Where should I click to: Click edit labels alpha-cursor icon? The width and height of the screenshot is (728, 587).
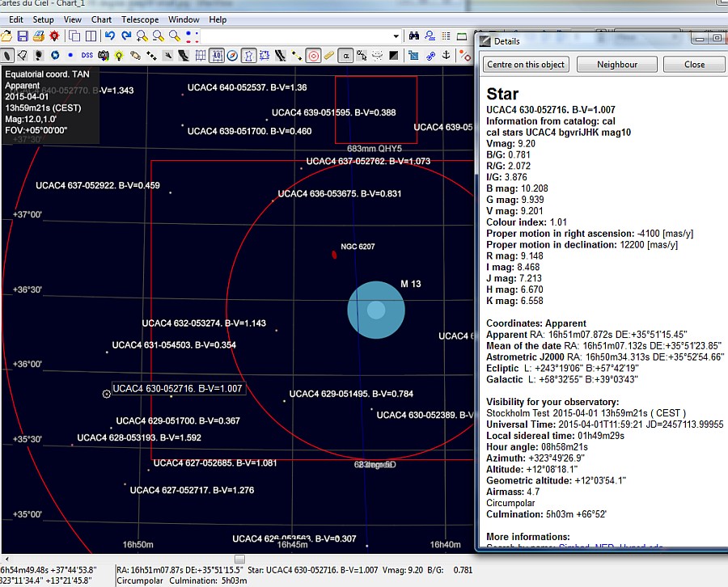pyautogui.click(x=362, y=56)
